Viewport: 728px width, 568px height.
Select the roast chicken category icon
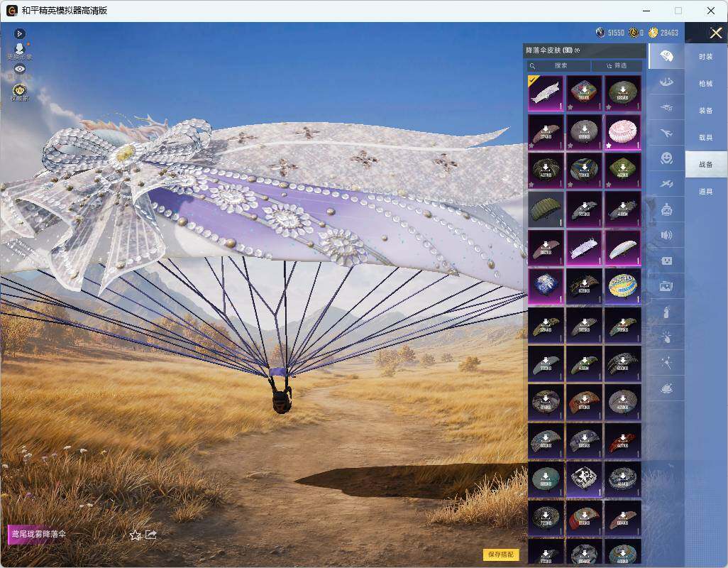click(666, 388)
